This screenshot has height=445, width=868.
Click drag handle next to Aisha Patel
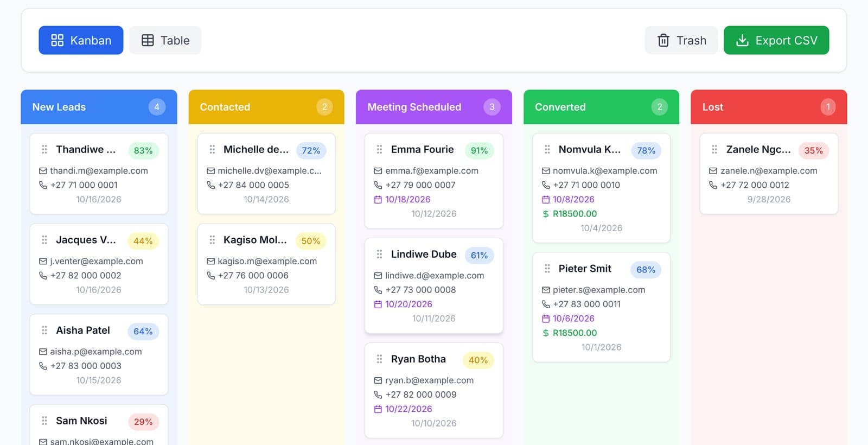click(x=44, y=330)
